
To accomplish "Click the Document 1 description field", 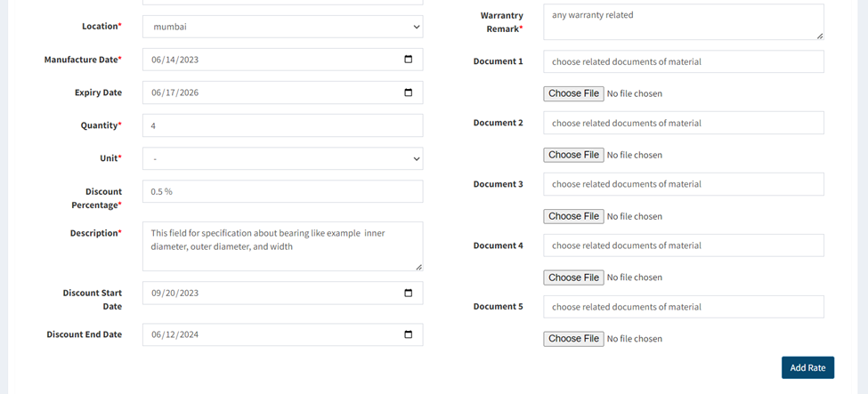I will tap(684, 61).
